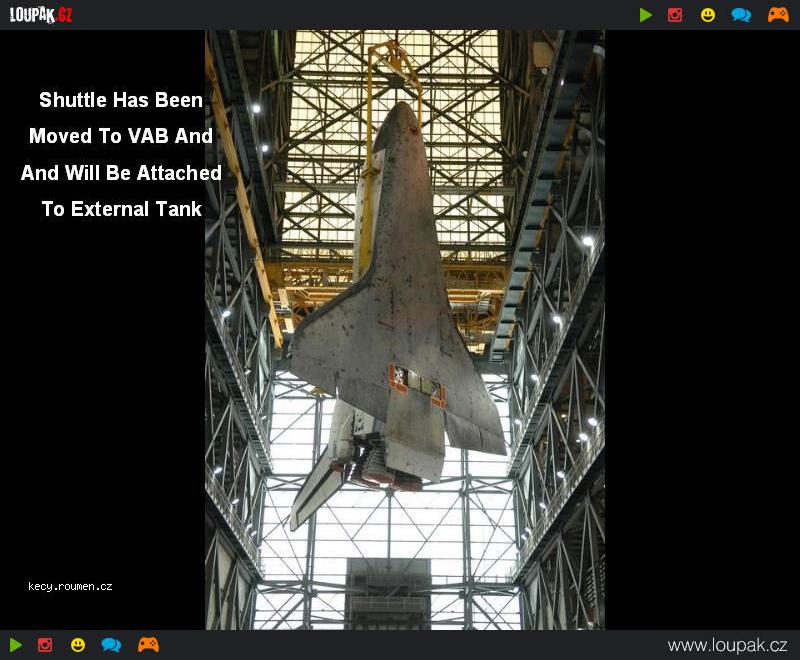Click the 'And Will Be Attached' caption line
Viewport: 800px width, 660px height.
point(121,173)
